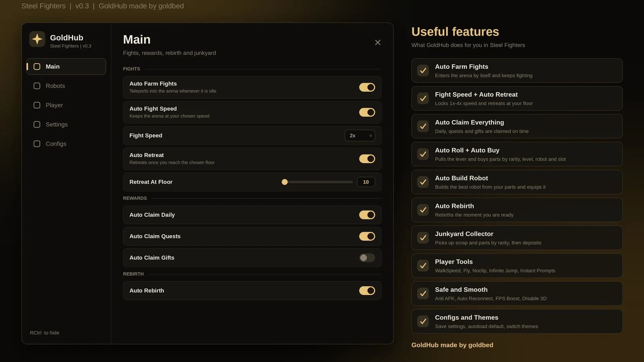Turn off the Auto Rebirth toggle in Main

pos(367,290)
